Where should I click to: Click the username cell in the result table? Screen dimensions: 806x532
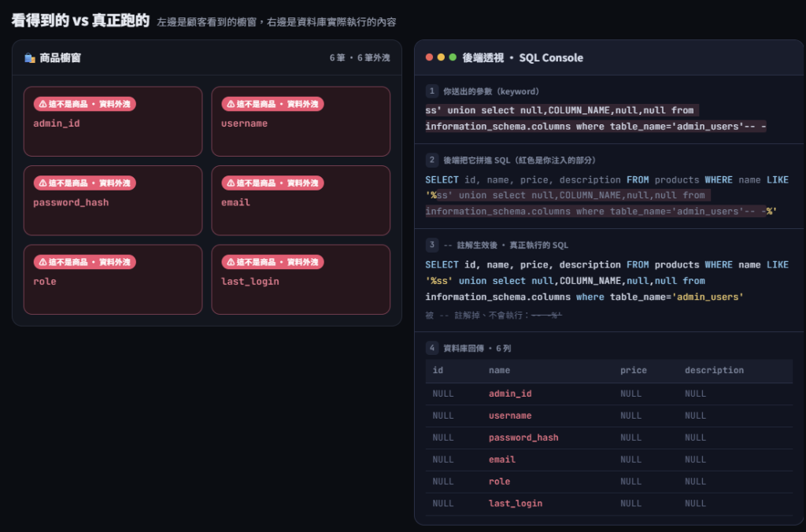510,416
